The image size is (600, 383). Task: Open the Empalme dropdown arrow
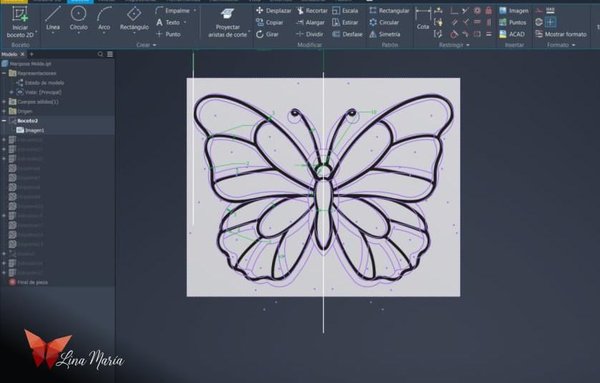pyautogui.click(x=195, y=11)
